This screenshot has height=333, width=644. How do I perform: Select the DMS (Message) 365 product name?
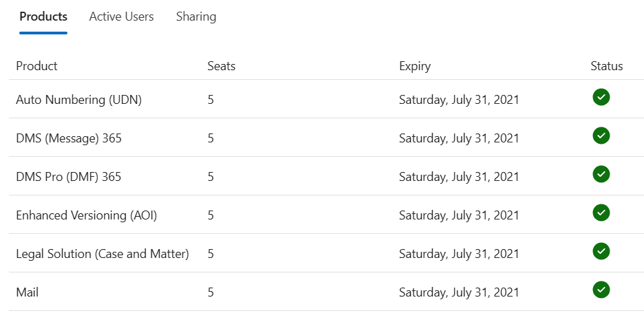click(x=69, y=138)
